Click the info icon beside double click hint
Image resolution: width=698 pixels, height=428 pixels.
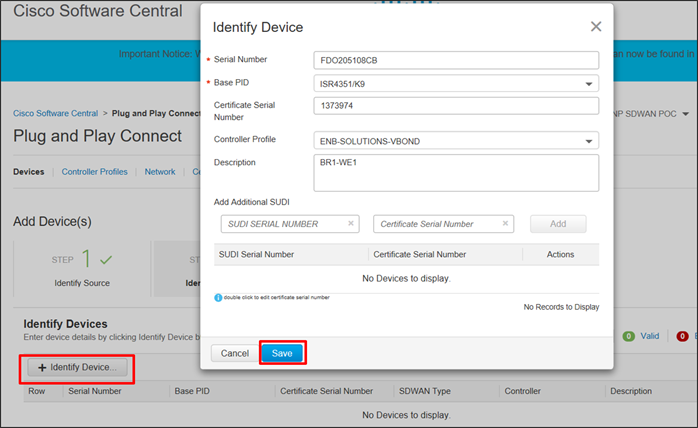218,298
